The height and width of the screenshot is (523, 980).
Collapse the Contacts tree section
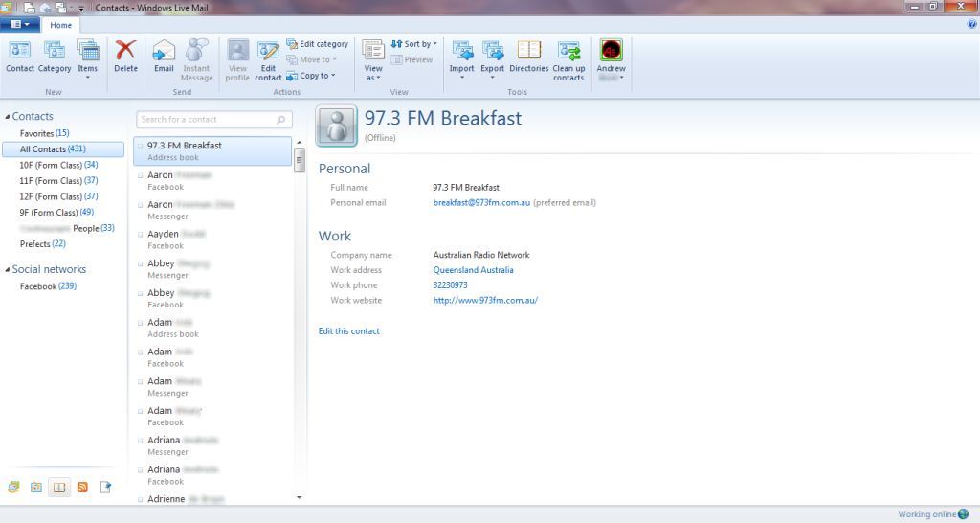tap(8, 116)
